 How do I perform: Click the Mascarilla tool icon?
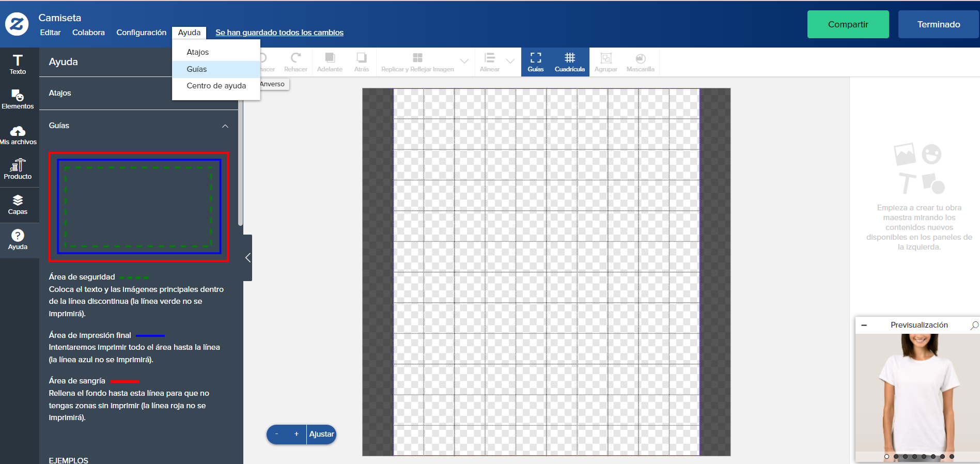coord(641,62)
